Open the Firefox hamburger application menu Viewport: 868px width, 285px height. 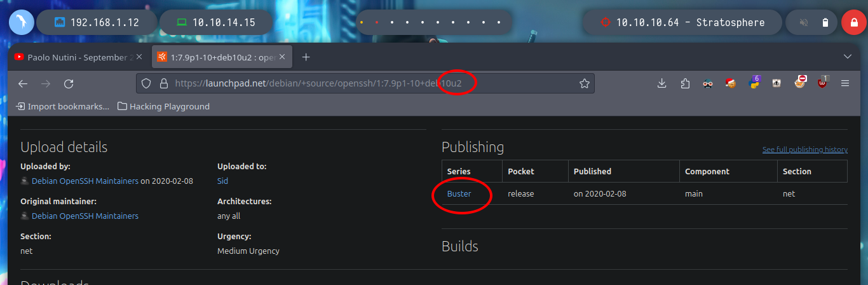tap(845, 83)
